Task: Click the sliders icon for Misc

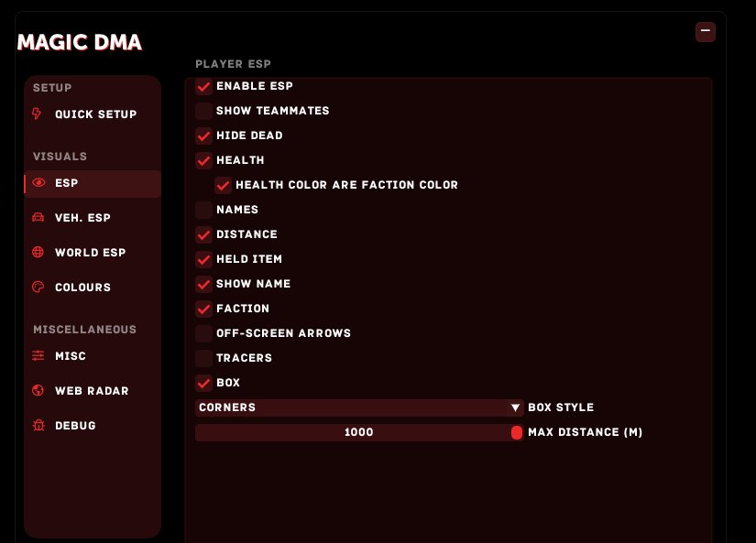Action: click(x=38, y=355)
